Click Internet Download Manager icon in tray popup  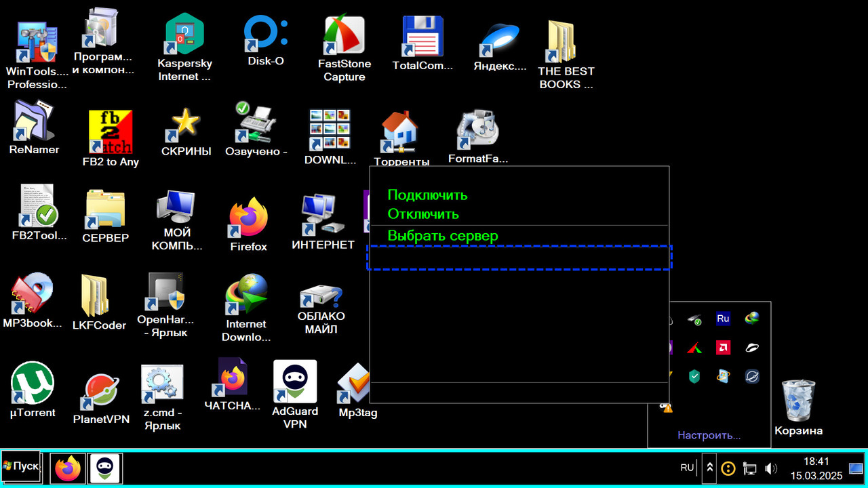point(751,319)
